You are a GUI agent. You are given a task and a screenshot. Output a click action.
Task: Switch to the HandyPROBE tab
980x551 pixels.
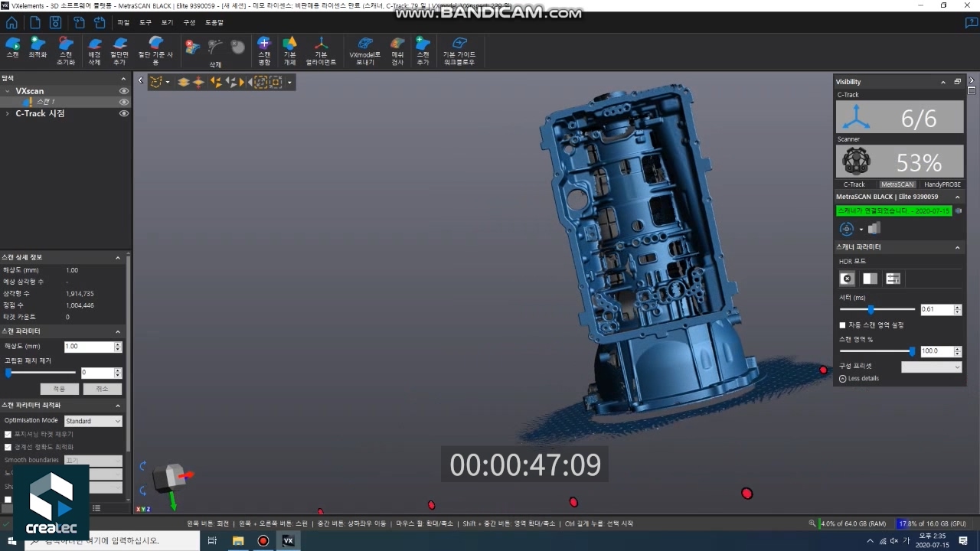pos(942,184)
